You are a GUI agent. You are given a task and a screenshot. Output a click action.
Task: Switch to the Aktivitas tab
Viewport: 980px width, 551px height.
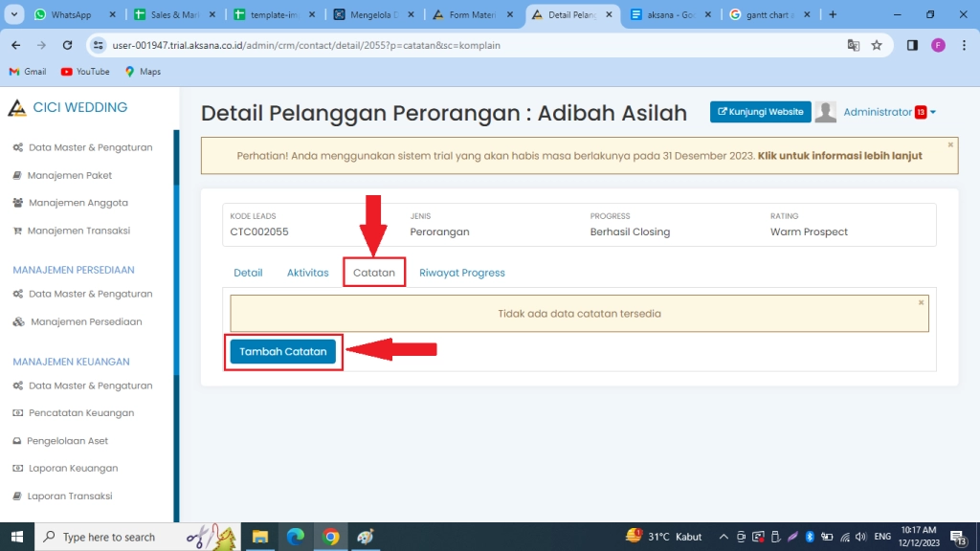307,273
